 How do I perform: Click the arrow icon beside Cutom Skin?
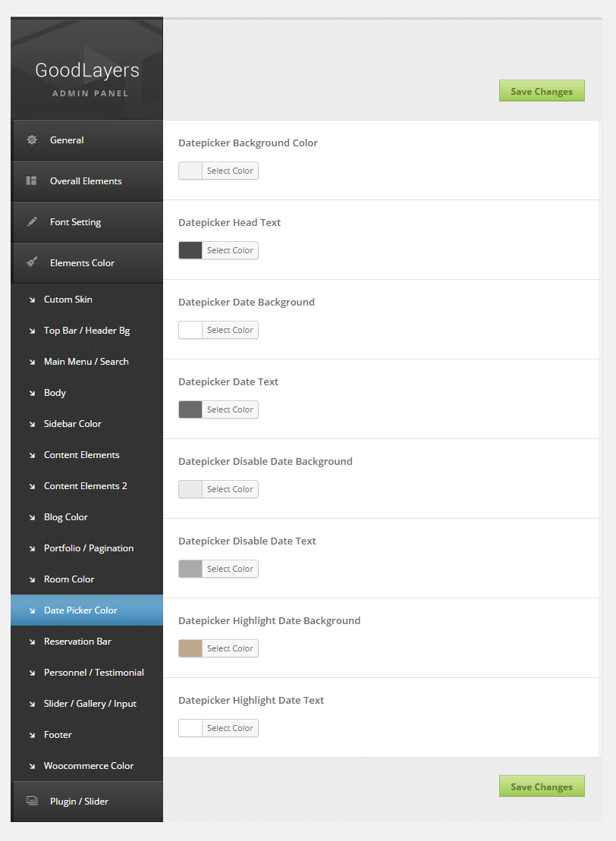click(32, 300)
